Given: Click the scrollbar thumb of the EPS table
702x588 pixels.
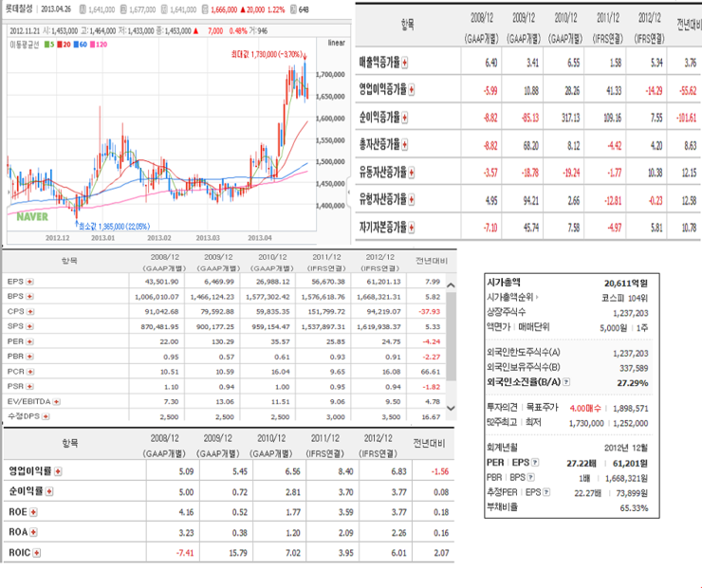Looking at the screenshot, I should coord(452,337).
